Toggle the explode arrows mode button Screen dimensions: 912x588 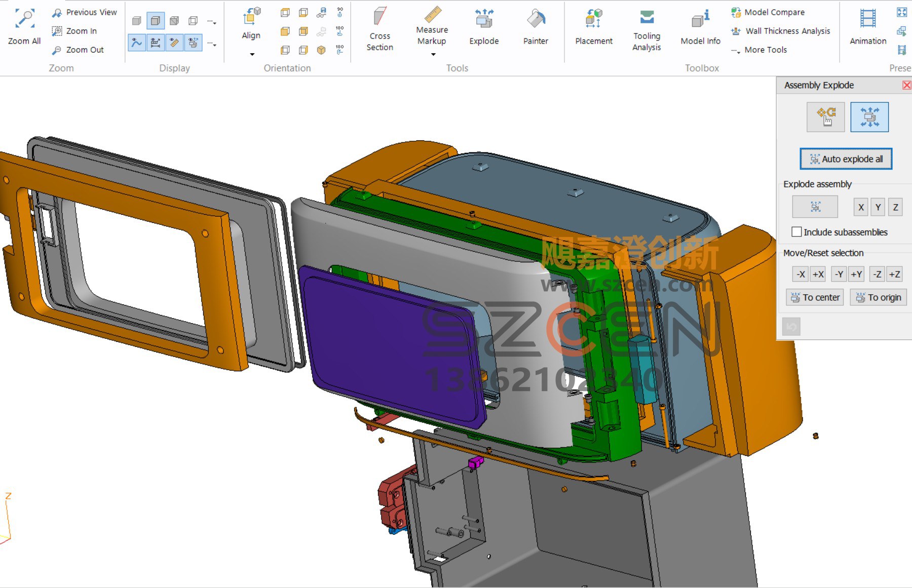869,117
